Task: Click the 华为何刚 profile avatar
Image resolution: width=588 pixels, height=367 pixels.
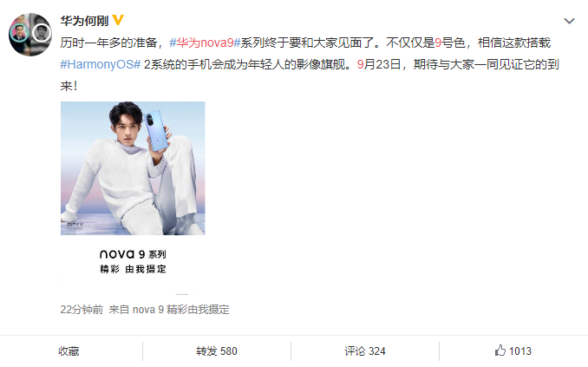Action: [x=30, y=35]
